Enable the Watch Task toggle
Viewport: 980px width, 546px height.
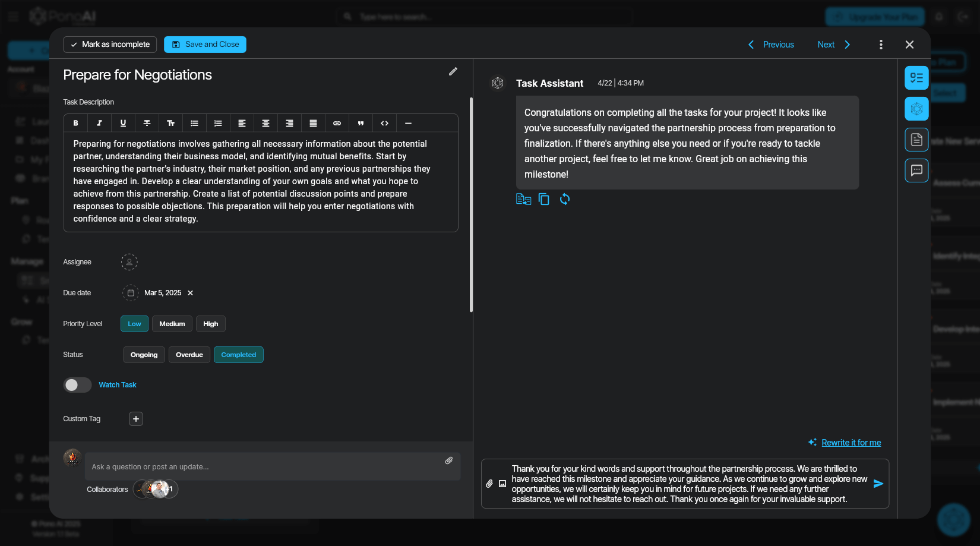(x=77, y=385)
